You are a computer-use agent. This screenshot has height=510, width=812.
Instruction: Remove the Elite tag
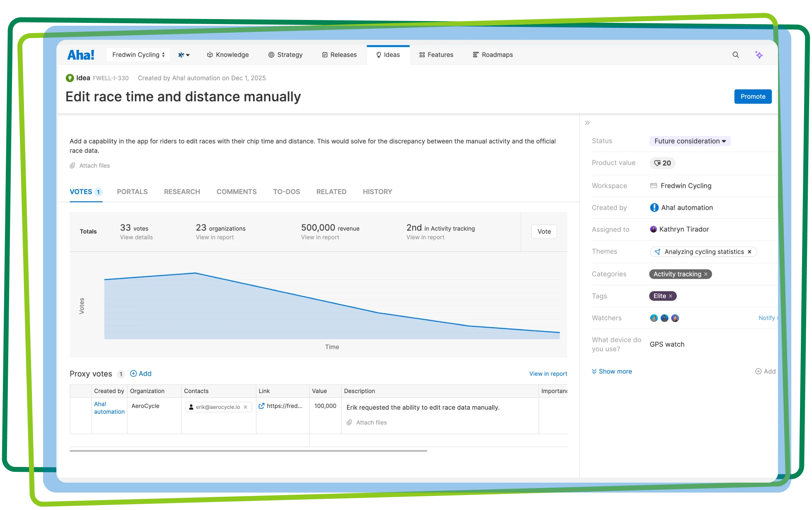coord(670,296)
